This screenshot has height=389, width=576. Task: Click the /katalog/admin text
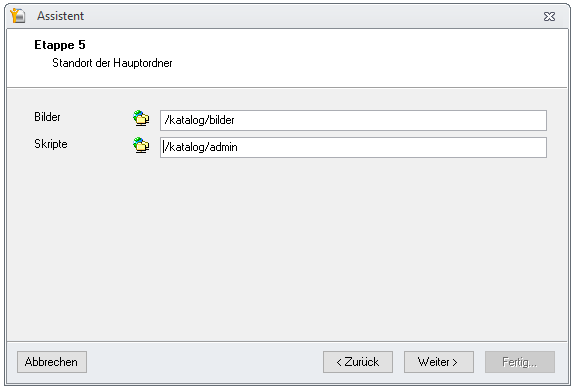[x=201, y=147]
